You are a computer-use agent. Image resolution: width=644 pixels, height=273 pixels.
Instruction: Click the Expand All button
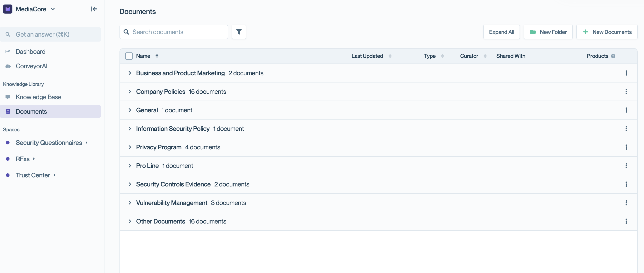[x=501, y=32]
